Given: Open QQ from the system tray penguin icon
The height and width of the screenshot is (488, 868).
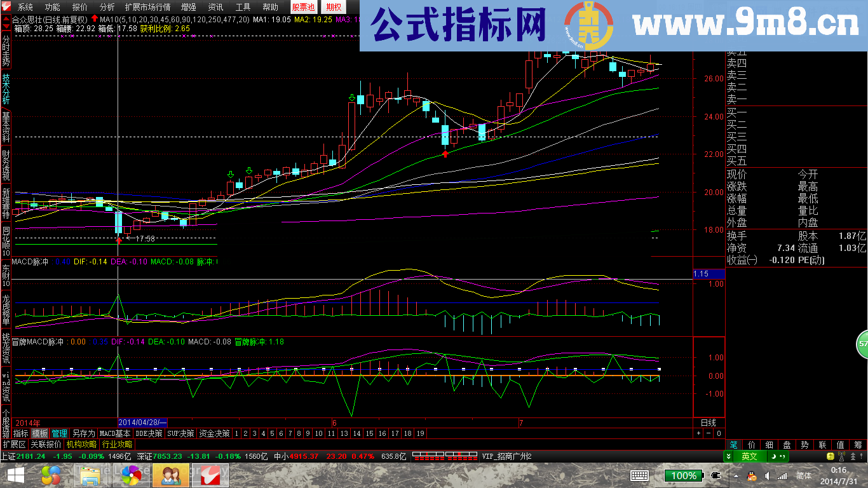Looking at the screenshot, I should click(752, 477).
